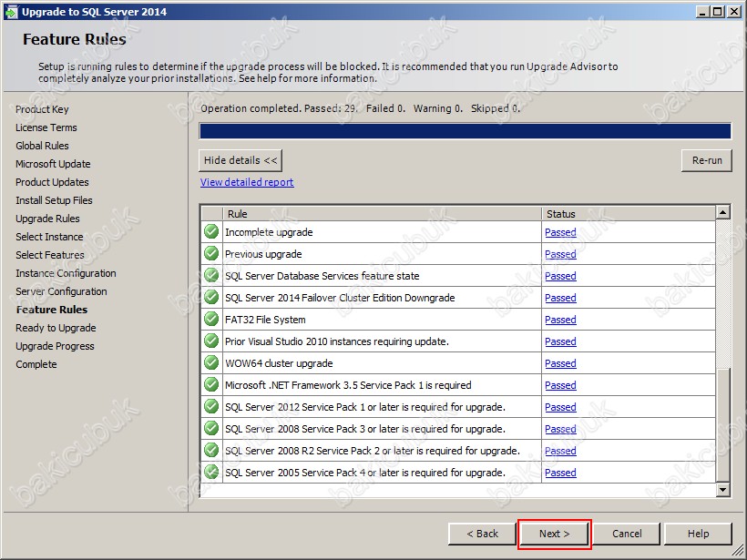Collapse details with Hide details button
747x560 pixels.
pyautogui.click(x=240, y=160)
